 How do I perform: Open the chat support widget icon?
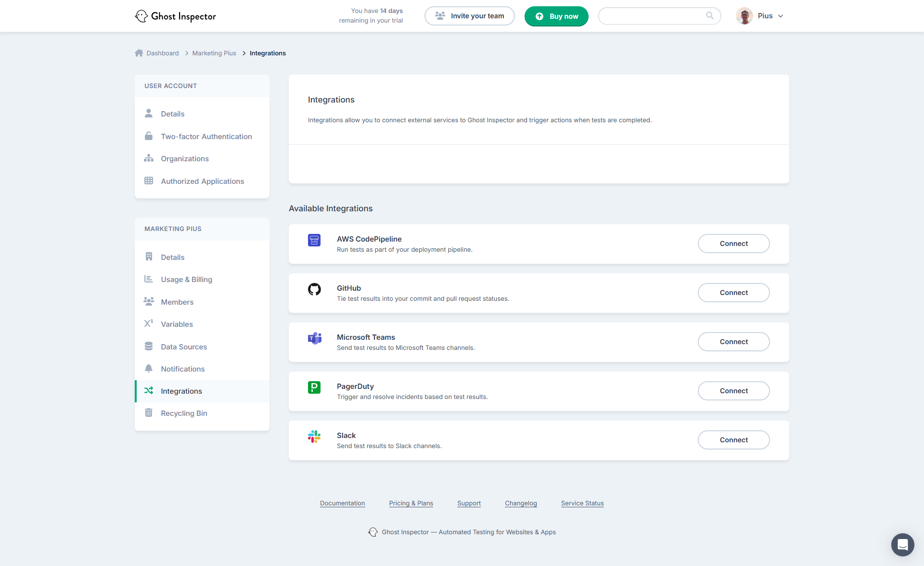[x=902, y=545]
